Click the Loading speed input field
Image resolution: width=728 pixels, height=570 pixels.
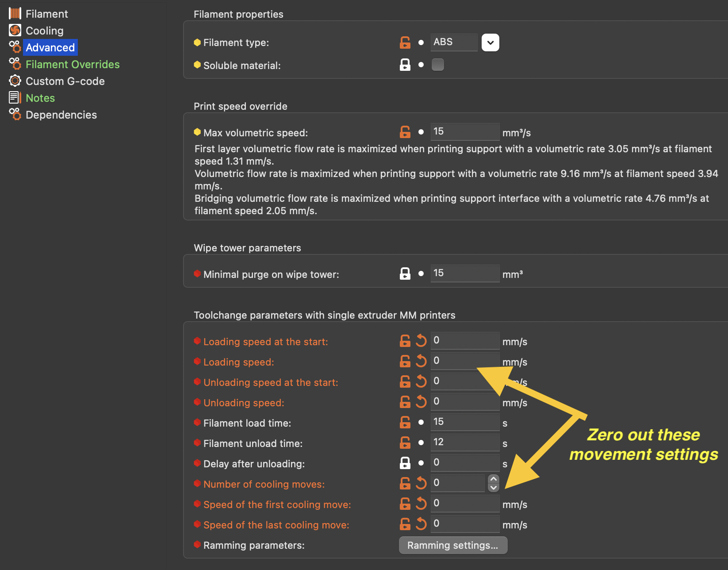[465, 361]
